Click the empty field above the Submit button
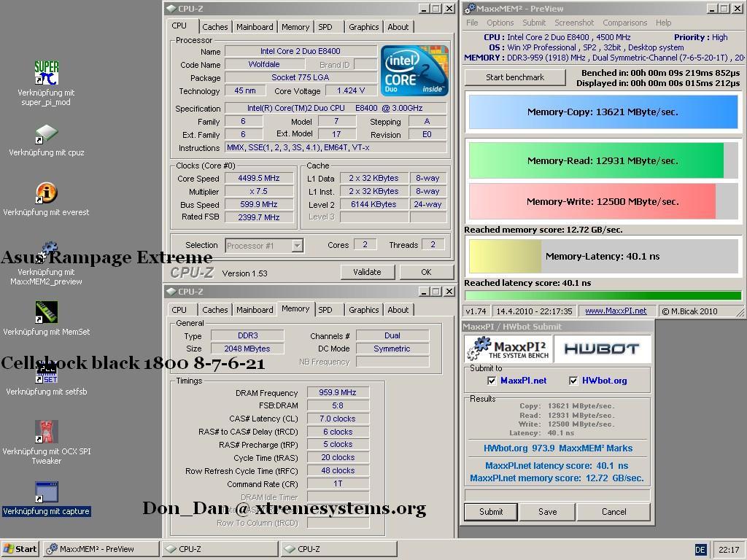Image resolution: width=747 pixels, height=560 pixels. [x=557, y=495]
